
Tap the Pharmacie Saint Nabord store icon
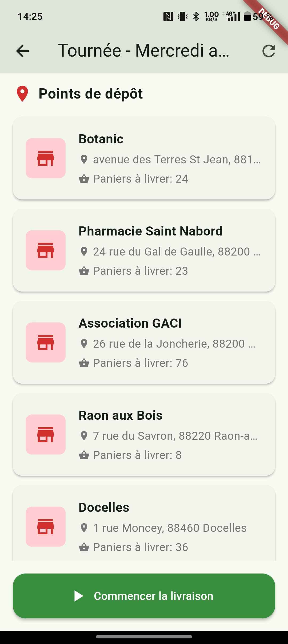coord(46,250)
